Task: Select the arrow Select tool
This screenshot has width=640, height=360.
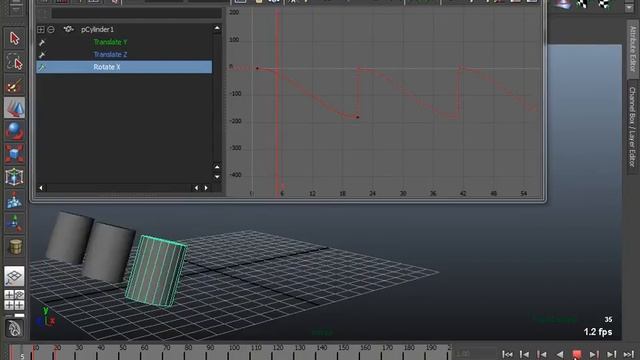Action: pyautogui.click(x=14, y=38)
